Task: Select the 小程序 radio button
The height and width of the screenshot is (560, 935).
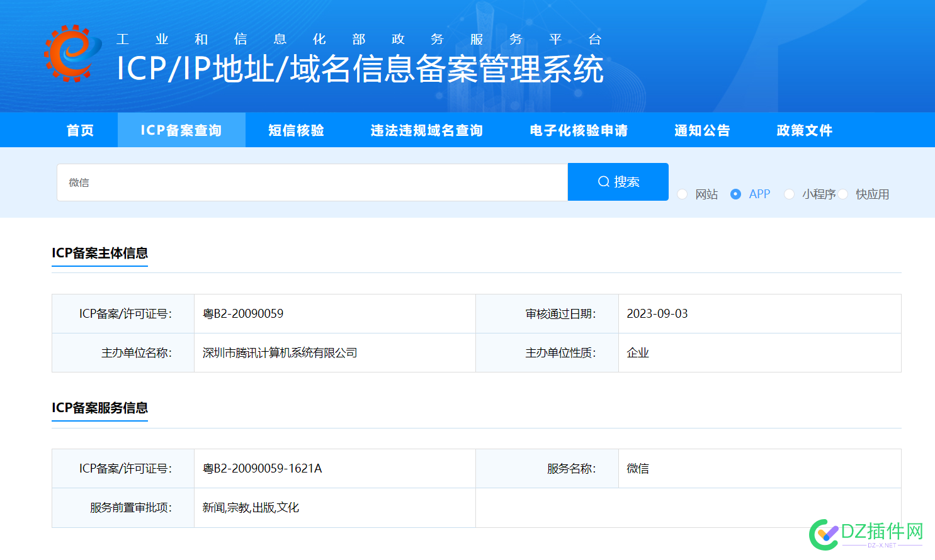Action: click(789, 194)
